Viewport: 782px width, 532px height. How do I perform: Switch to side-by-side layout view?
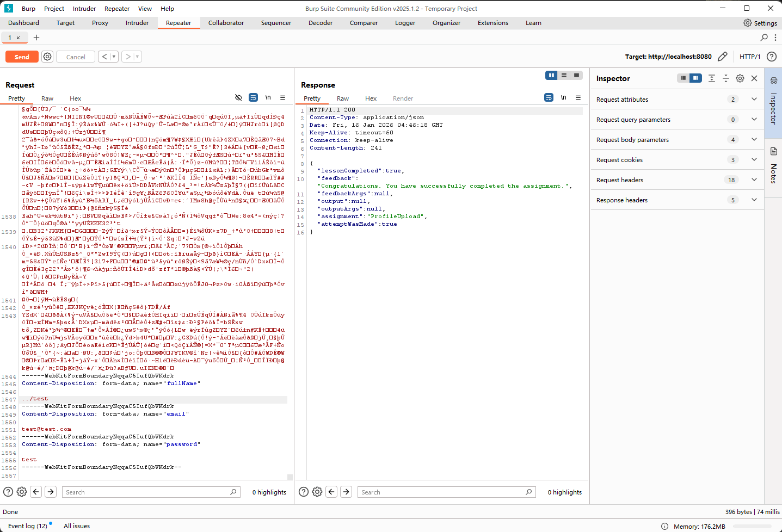pos(551,76)
